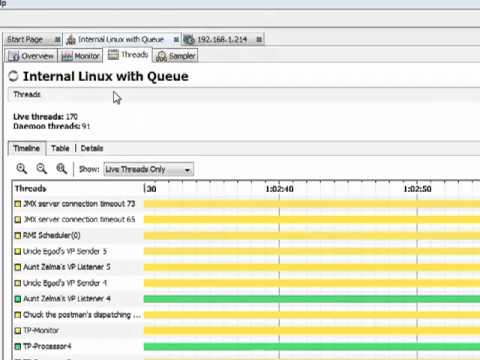Select thread JMX server connection timeout 65
This screenshot has height=360, width=480.
point(79,219)
